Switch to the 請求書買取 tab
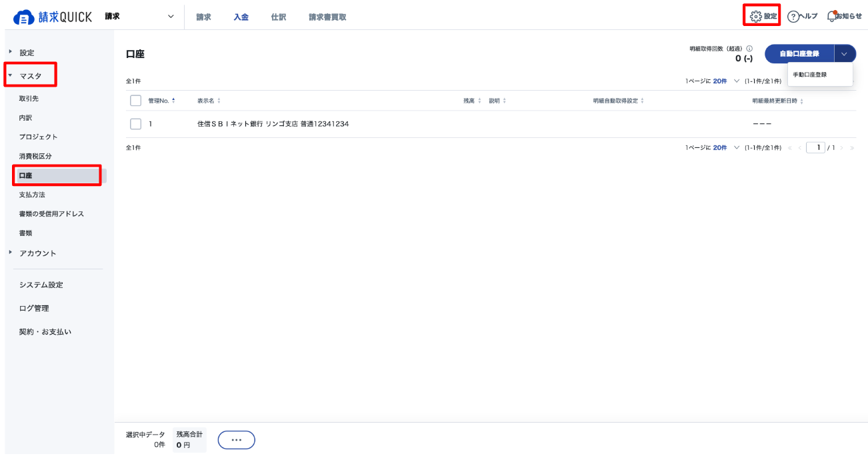The image size is (868, 462). click(x=327, y=17)
